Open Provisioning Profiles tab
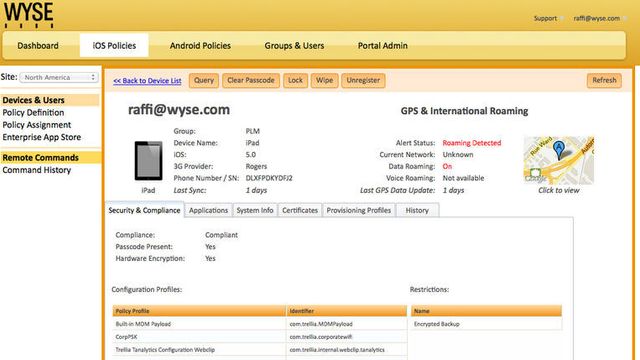 (358, 210)
